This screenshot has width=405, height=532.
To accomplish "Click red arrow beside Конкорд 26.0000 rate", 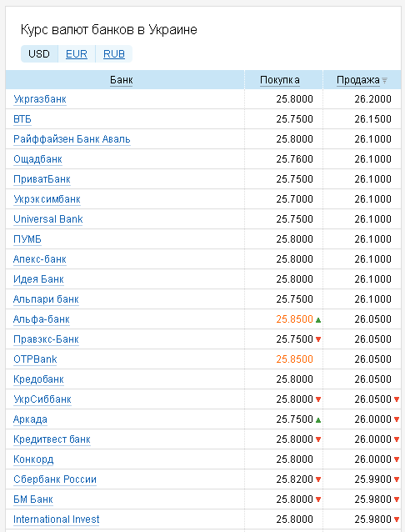I will [x=397, y=459].
